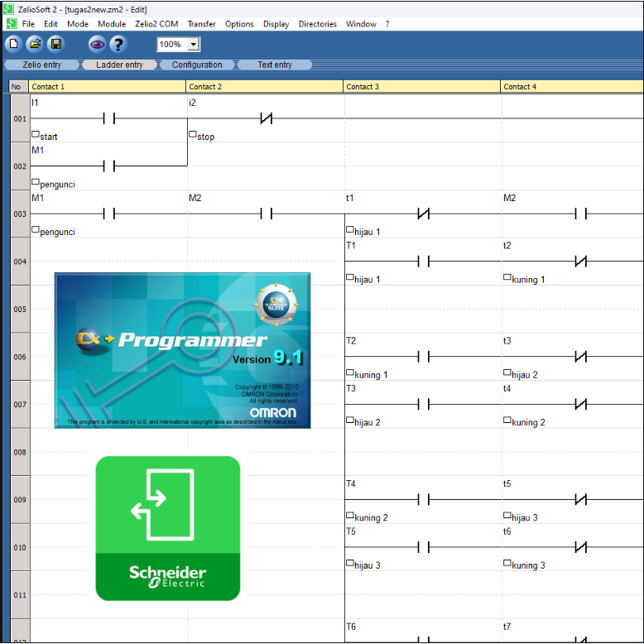Viewport: 644px width, 644px height.
Task: Open the File menu
Action: coord(28,24)
